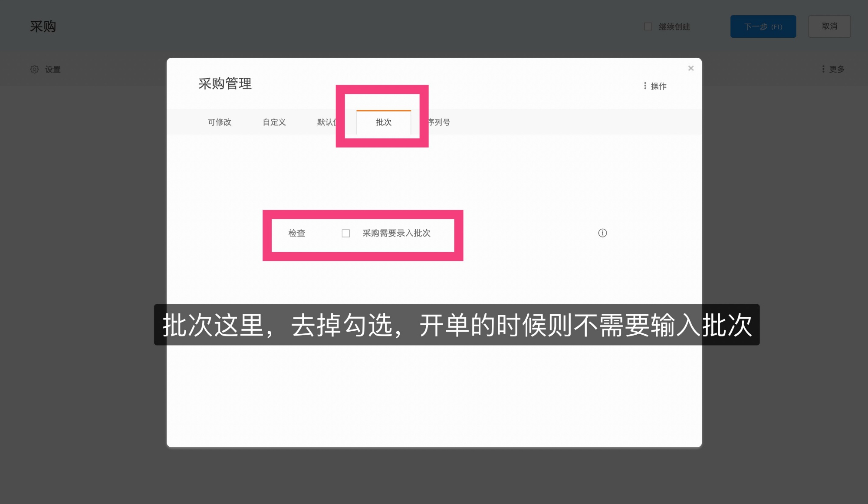Click the 操作 three-dot icon in dialog
Image resolution: width=868 pixels, height=504 pixels.
pyautogui.click(x=645, y=86)
